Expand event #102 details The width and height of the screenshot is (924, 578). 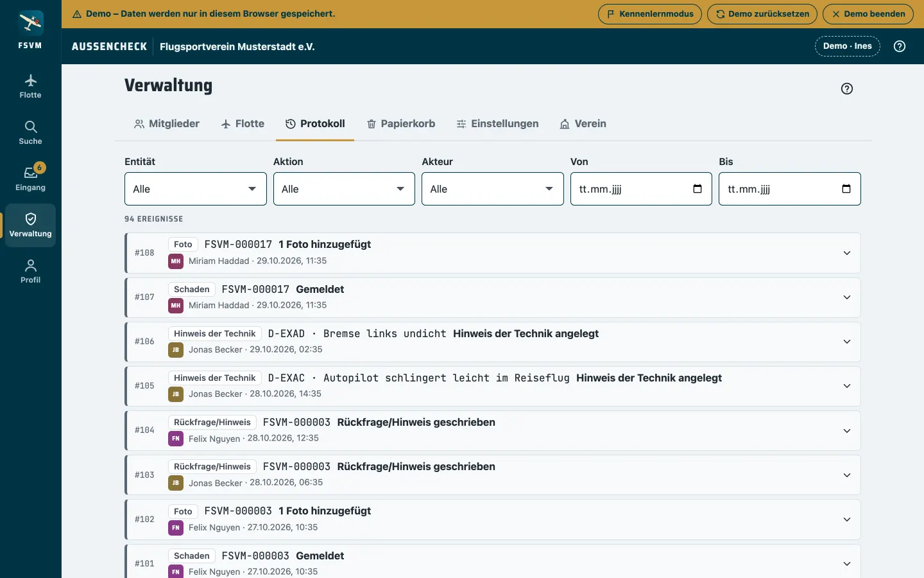pyautogui.click(x=847, y=520)
